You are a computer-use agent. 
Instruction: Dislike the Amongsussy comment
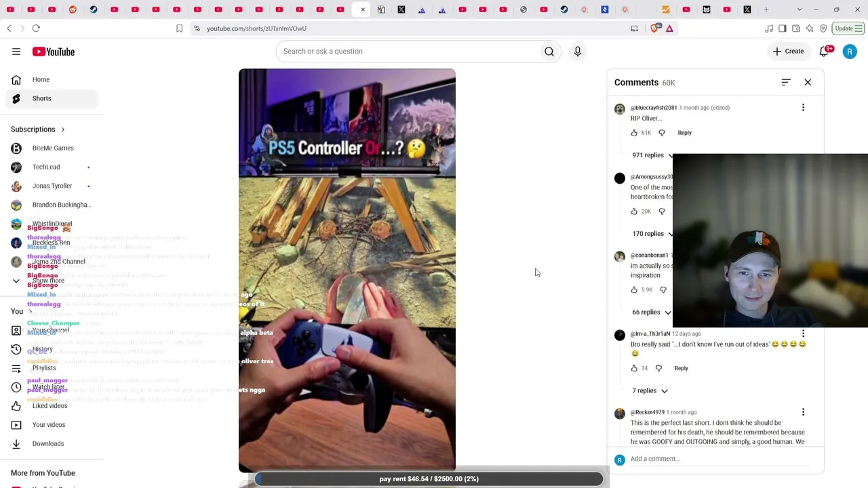662,211
